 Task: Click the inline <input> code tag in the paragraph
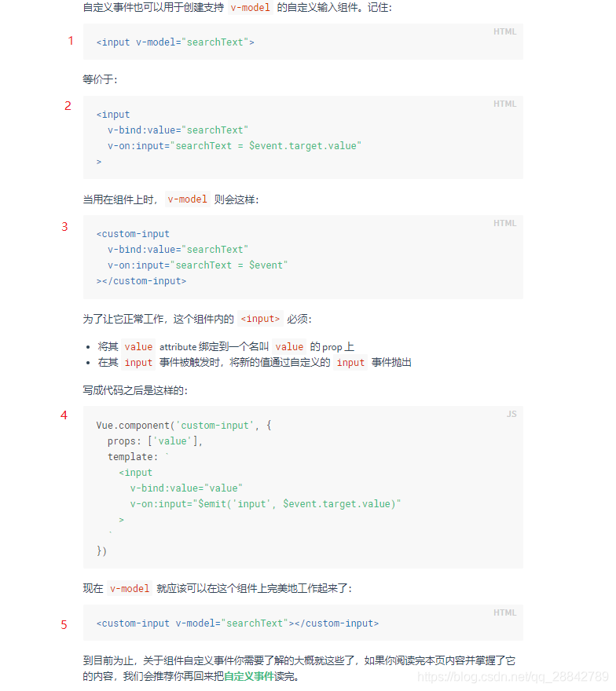259,319
